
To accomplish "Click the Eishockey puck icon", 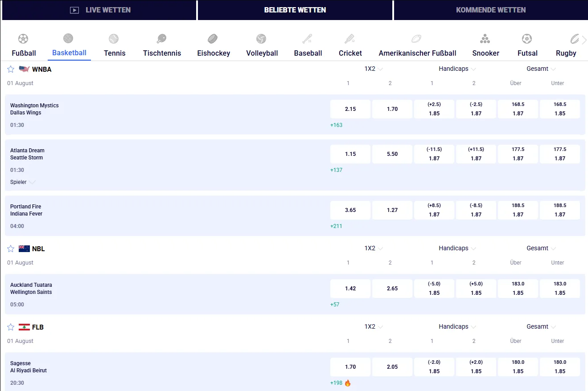I will point(213,39).
